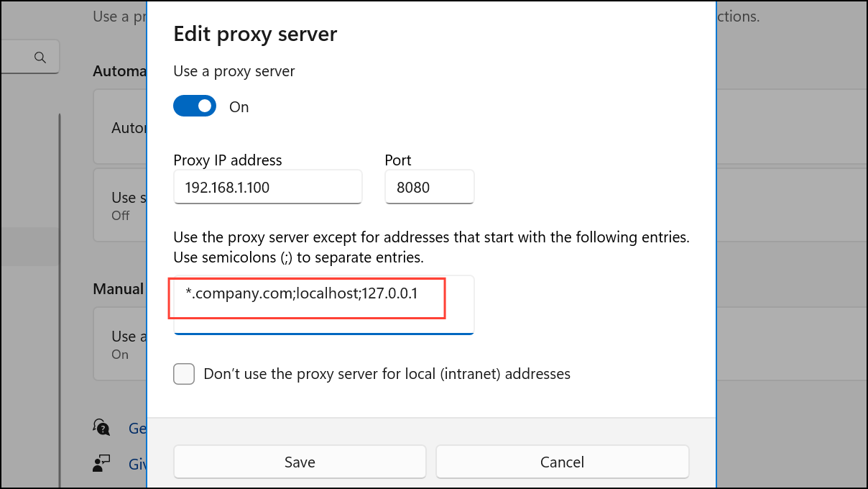Click the left sidebar vertical scrollbar
The height and width of the screenshot is (489, 868).
(60, 288)
